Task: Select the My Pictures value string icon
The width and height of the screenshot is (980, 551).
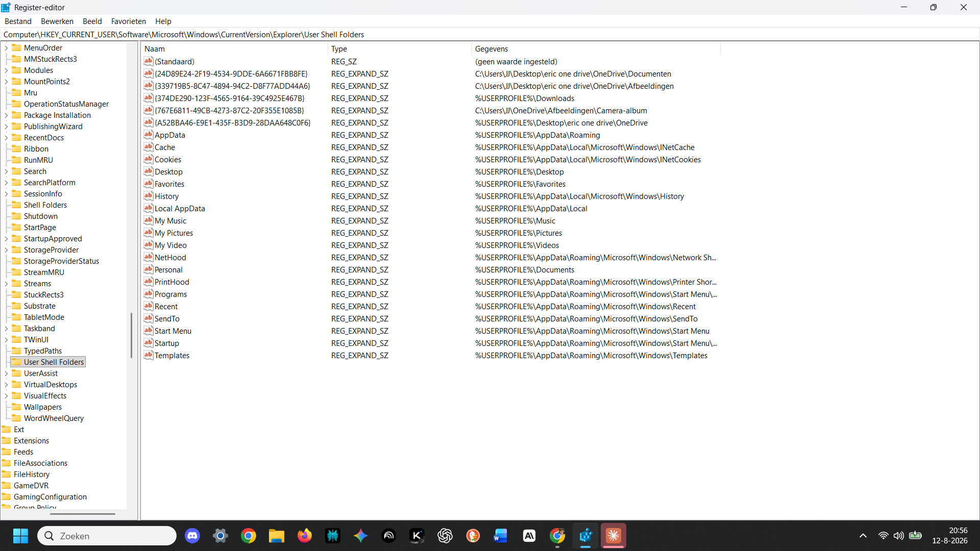Action: (x=149, y=233)
